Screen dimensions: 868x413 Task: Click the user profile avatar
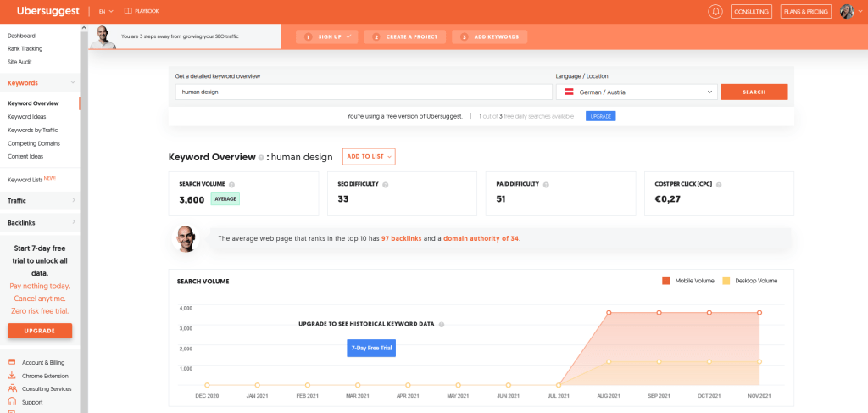pyautogui.click(x=846, y=12)
